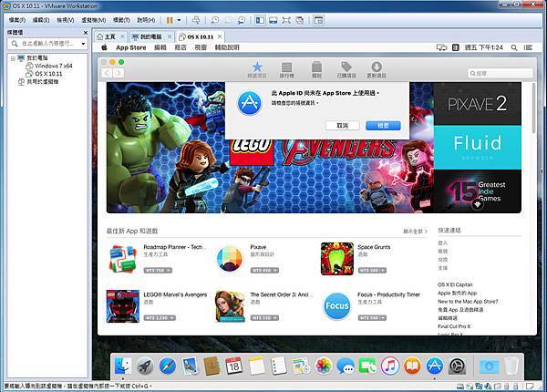Open the Fluid Browser banner

click(477, 147)
